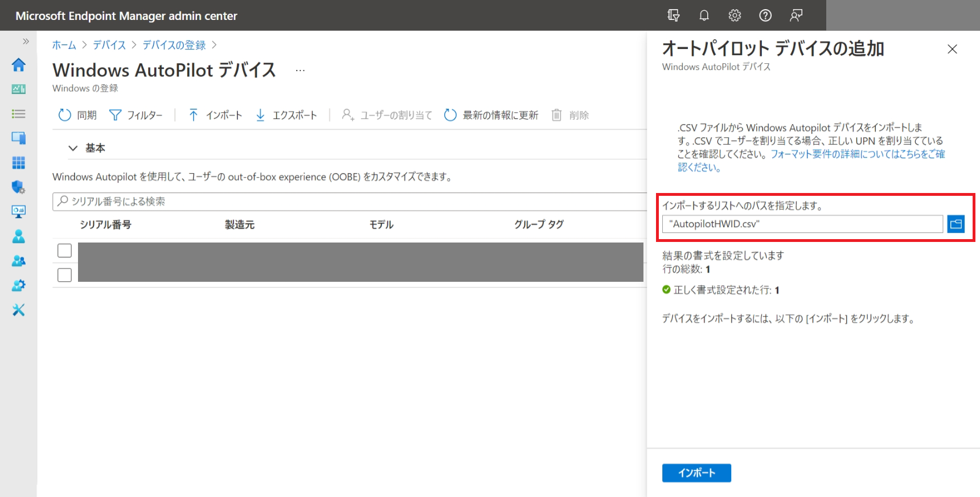Open the Apps grid icon in sidebar
Image resolution: width=980 pixels, height=497 pixels.
click(18, 163)
